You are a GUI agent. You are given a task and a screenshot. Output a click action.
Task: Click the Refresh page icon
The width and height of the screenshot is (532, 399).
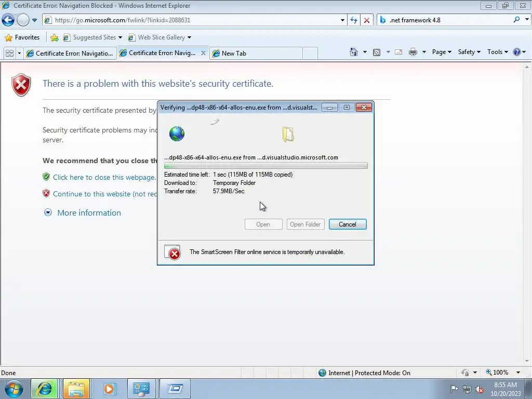tap(354, 20)
